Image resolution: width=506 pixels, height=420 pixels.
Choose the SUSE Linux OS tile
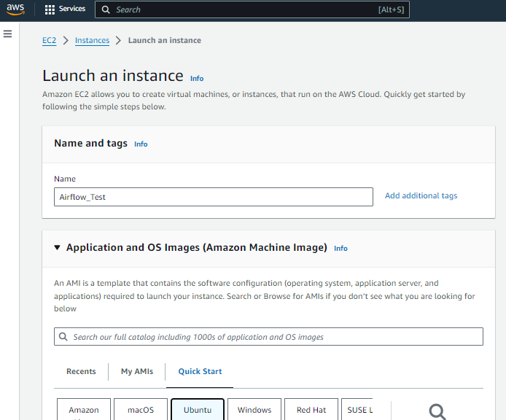click(357, 410)
